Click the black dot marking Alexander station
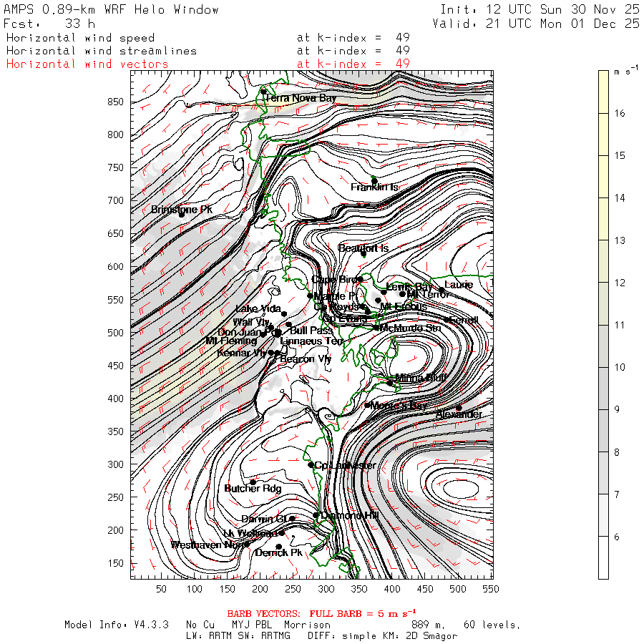Screen dimensions: 644x644 tap(459, 409)
